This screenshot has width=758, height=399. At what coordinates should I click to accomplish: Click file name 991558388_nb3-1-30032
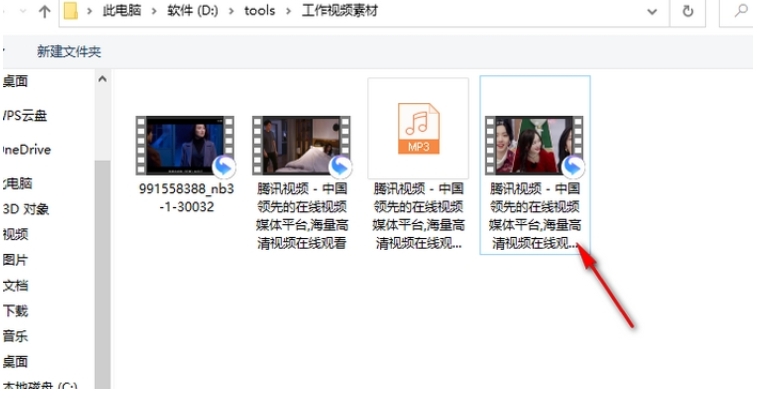click(x=186, y=197)
